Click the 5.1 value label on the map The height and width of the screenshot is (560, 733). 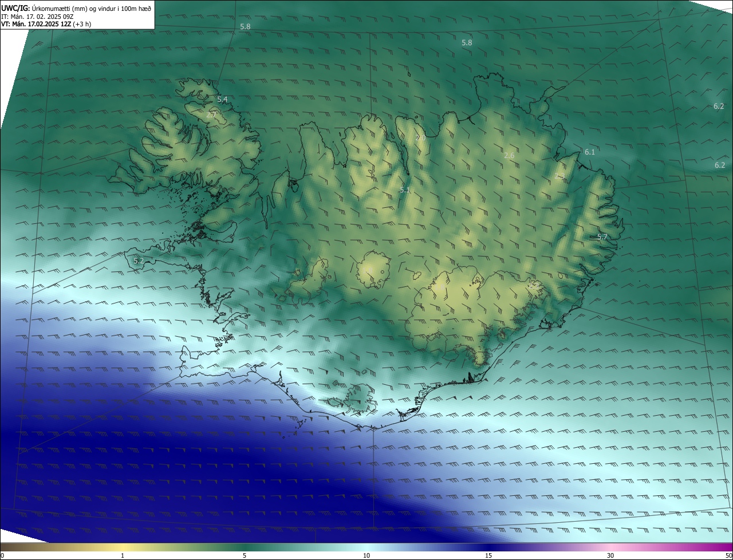pos(405,190)
